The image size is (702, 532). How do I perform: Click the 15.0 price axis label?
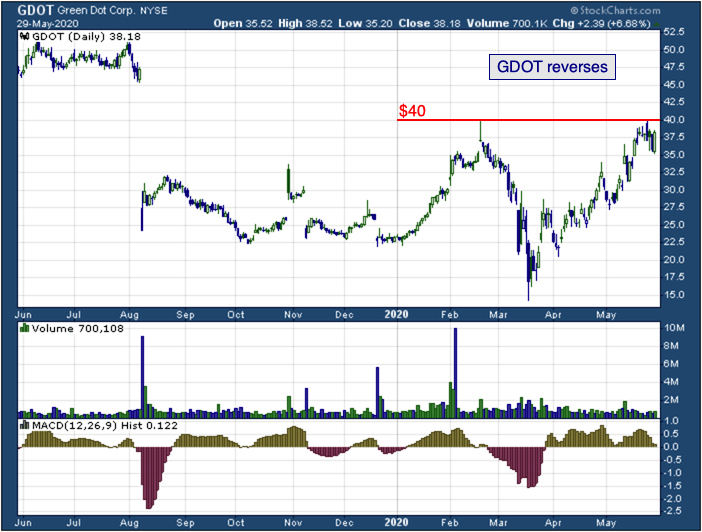click(x=674, y=295)
